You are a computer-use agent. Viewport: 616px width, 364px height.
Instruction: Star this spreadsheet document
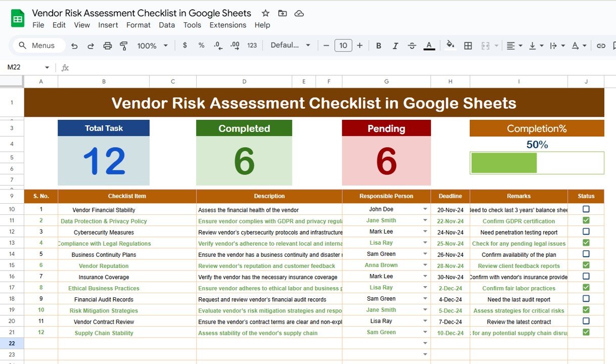(x=266, y=13)
